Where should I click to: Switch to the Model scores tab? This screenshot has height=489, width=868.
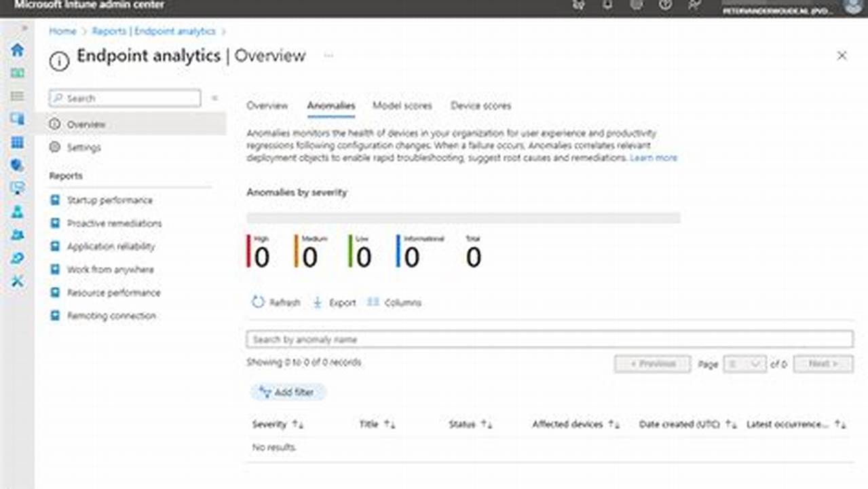coord(402,106)
